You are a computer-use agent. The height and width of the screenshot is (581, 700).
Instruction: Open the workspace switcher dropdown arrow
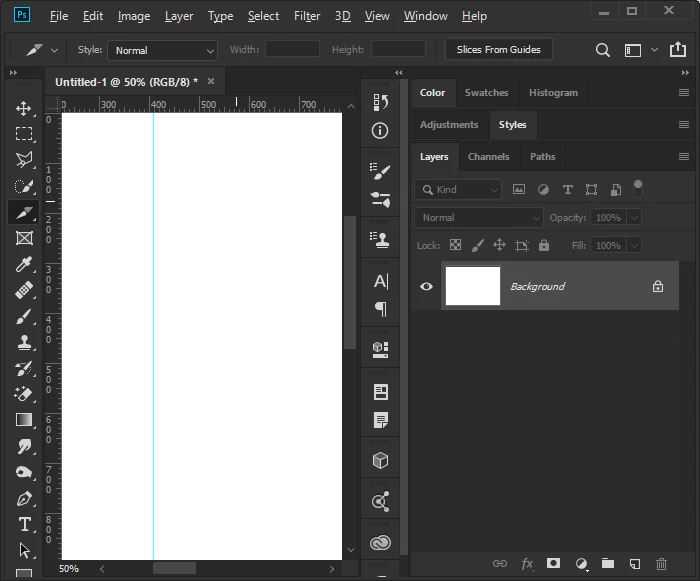[x=654, y=50]
